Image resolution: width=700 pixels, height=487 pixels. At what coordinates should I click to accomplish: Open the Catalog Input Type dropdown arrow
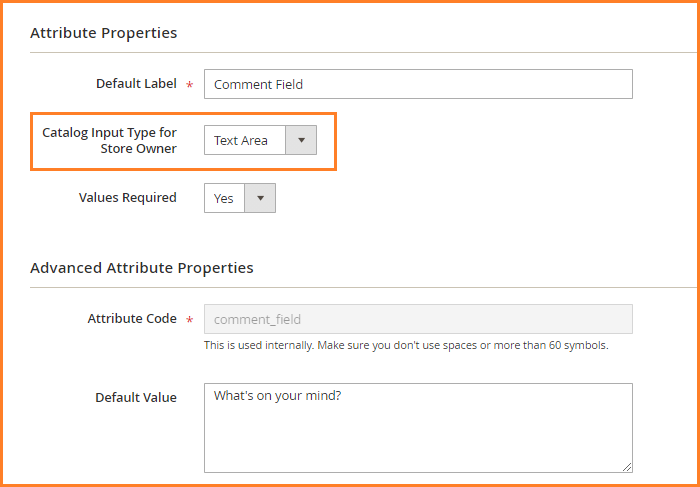pos(301,141)
